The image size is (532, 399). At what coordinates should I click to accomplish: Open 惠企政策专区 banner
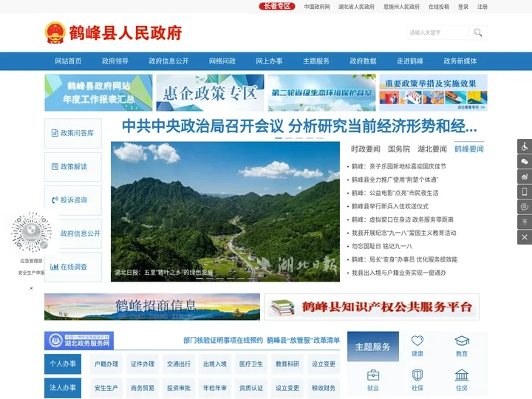[x=210, y=92]
